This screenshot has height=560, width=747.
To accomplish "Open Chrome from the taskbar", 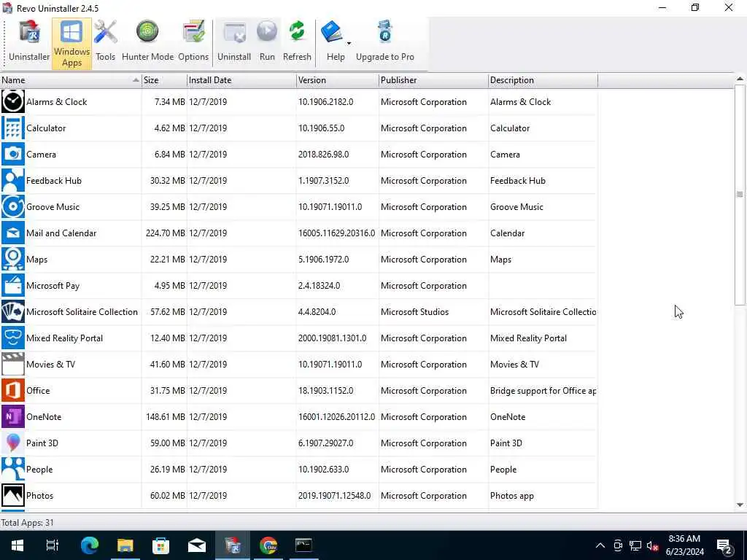I will pyautogui.click(x=268, y=545).
